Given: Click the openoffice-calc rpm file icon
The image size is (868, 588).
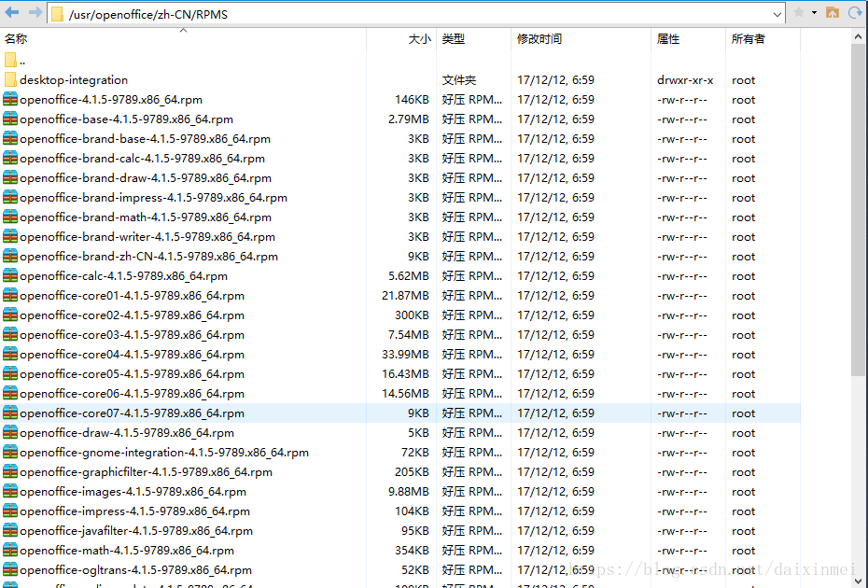Looking at the screenshot, I should (10, 275).
